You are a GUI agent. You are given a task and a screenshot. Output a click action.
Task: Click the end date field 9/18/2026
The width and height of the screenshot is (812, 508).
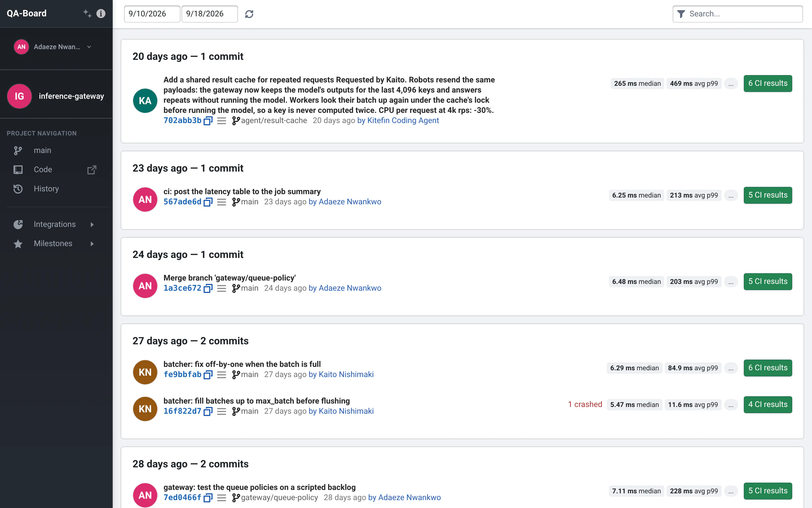[x=210, y=14]
